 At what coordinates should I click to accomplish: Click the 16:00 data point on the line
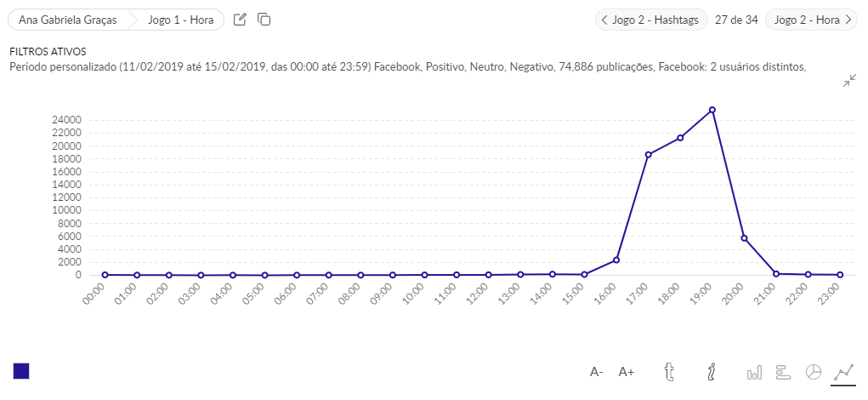coord(616,260)
